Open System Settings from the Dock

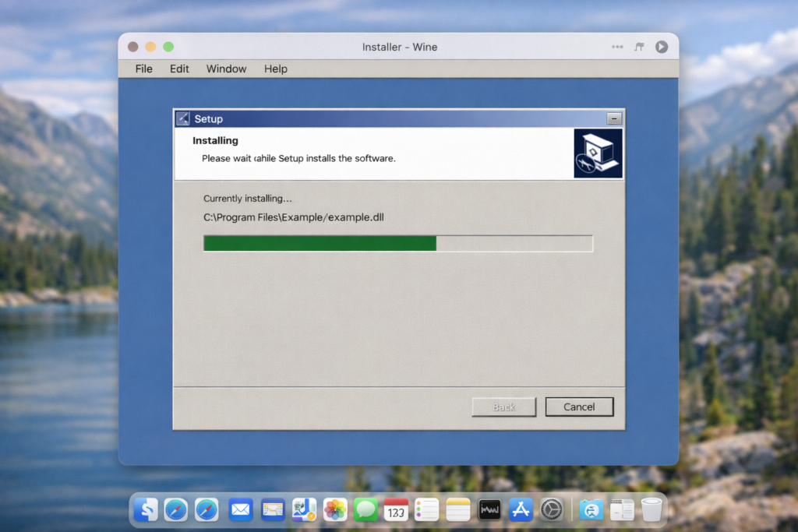click(551, 510)
